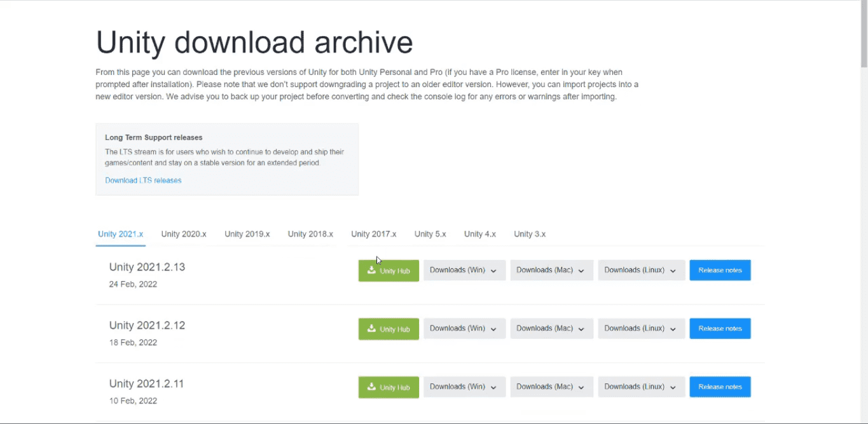
Task: View Release notes for Unity 2021.2.11
Action: click(720, 387)
